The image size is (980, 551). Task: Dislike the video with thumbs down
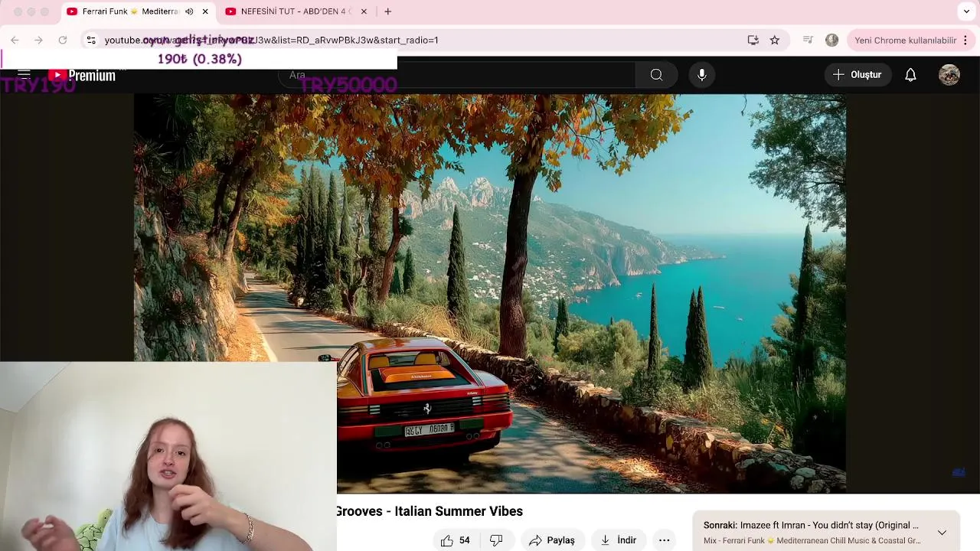tap(496, 540)
